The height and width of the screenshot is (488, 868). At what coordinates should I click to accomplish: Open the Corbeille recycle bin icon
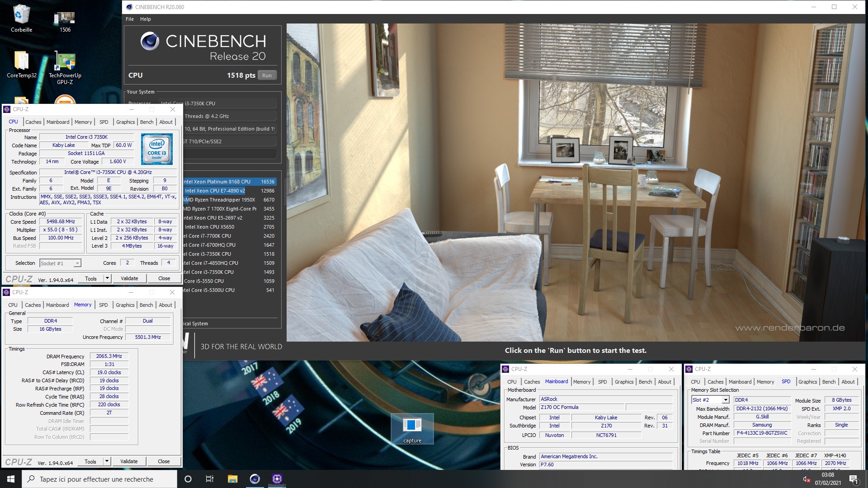pyautogui.click(x=21, y=18)
